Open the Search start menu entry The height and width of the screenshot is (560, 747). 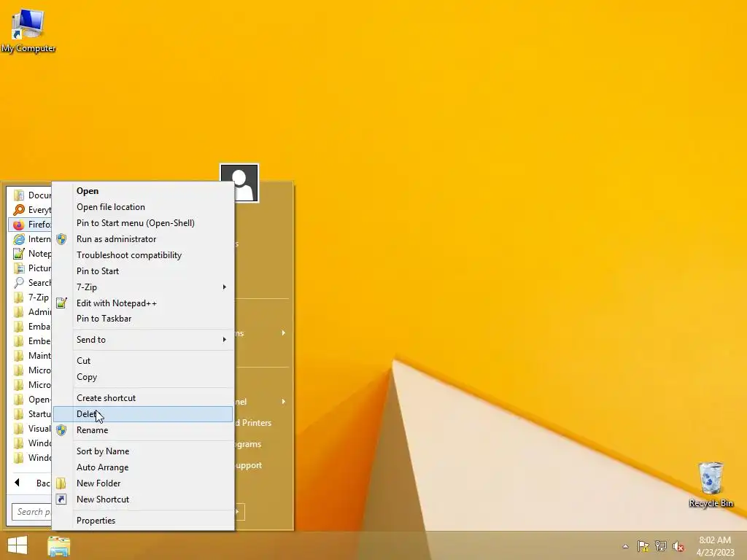[31, 283]
